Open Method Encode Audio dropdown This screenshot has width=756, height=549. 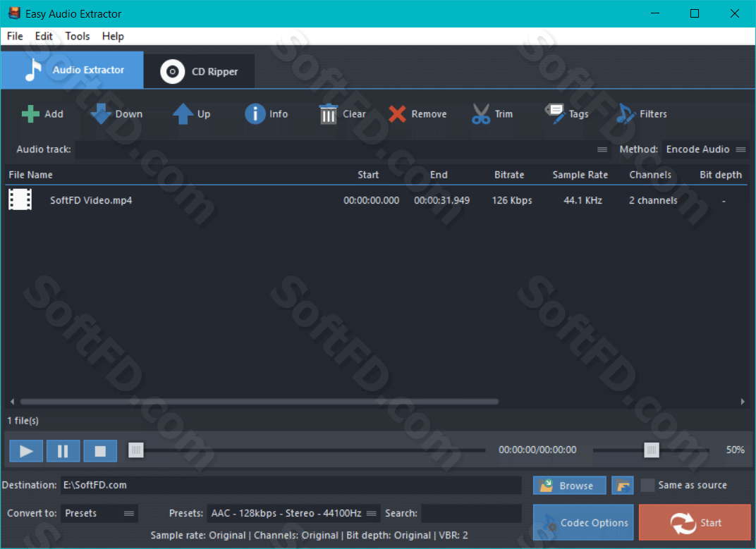pos(705,149)
